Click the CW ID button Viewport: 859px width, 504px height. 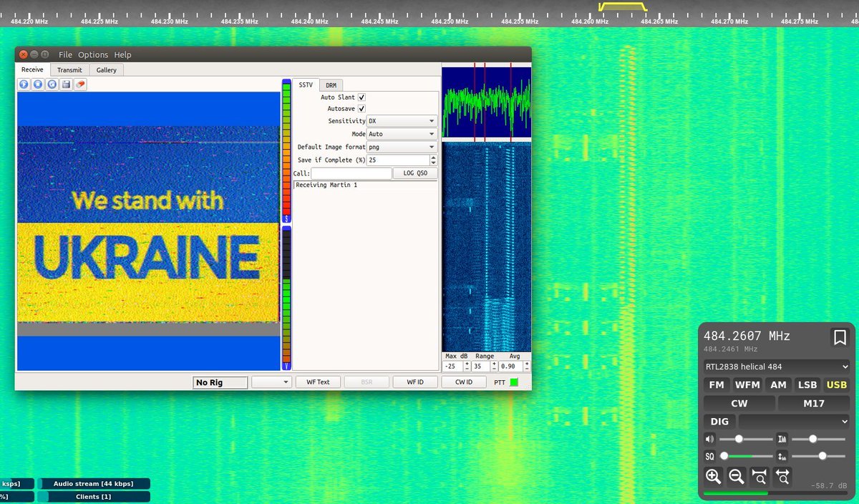click(x=464, y=382)
